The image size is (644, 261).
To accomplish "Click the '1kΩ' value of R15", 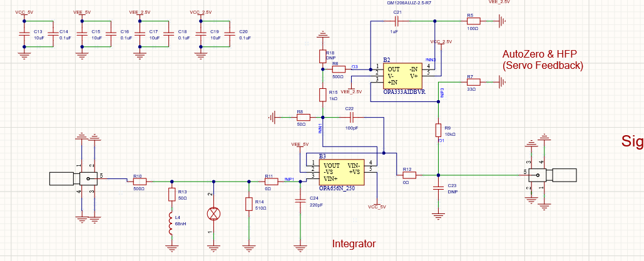I will 333,99.
